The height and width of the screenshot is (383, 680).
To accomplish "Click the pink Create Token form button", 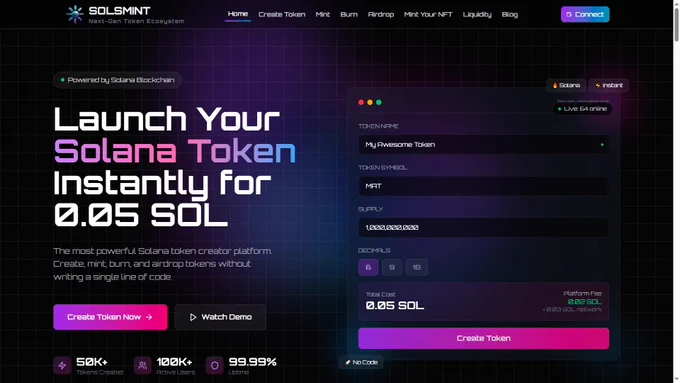I will click(x=484, y=338).
